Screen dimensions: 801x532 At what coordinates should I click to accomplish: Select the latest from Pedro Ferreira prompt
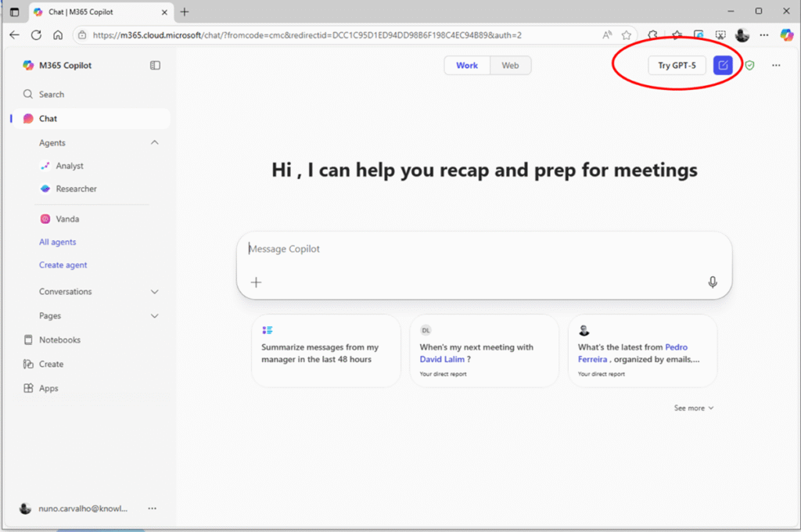point(643,351)
